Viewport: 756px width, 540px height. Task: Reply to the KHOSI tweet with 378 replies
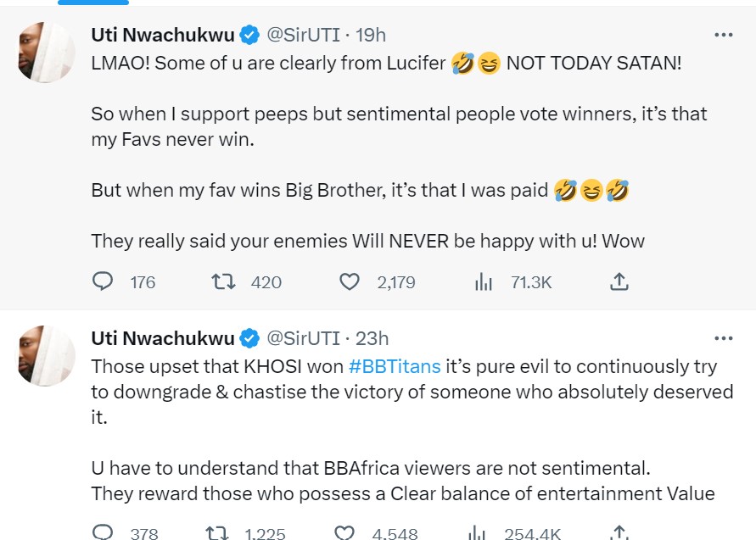[x=103, y=532]
